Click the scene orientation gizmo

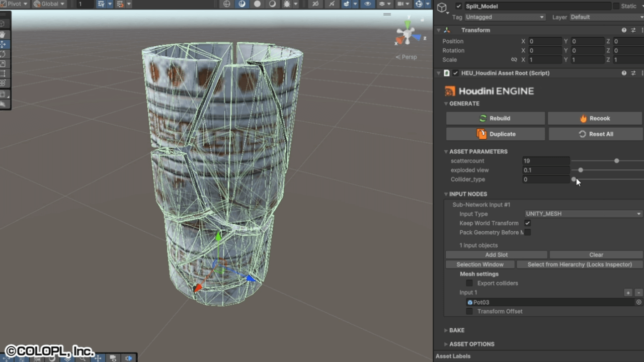pos(406,35)
